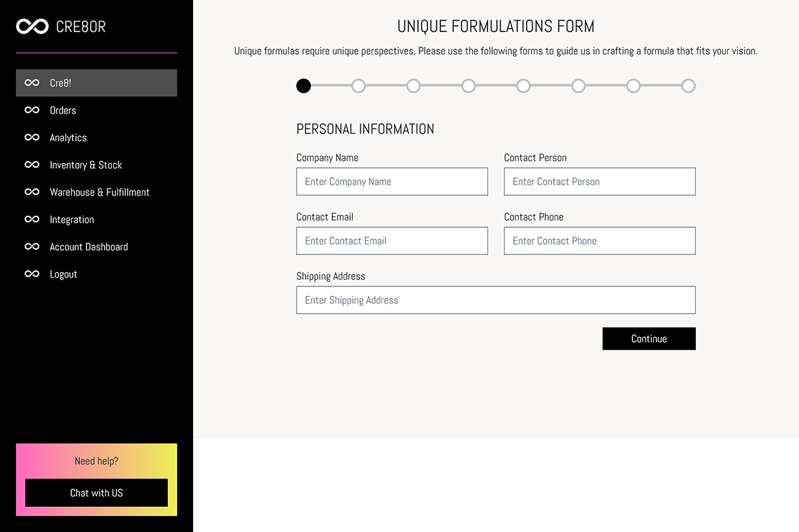799x532 pixels.
Task: Jump to the last progress step circle
Action: pyautogui.click(x=688, y=86)
